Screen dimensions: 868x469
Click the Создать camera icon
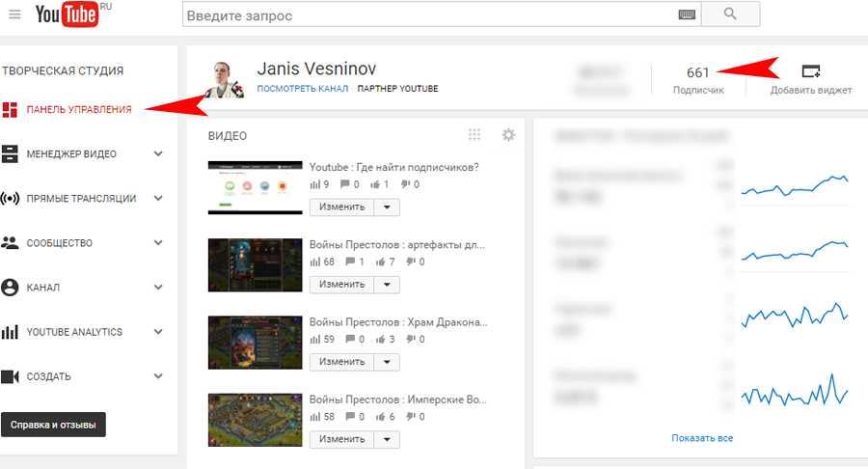pyautogui.click(x=10, y=376)
